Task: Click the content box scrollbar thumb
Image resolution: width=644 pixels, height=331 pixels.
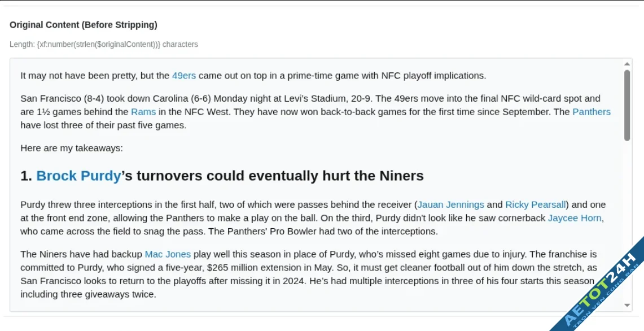Action: 627,104
